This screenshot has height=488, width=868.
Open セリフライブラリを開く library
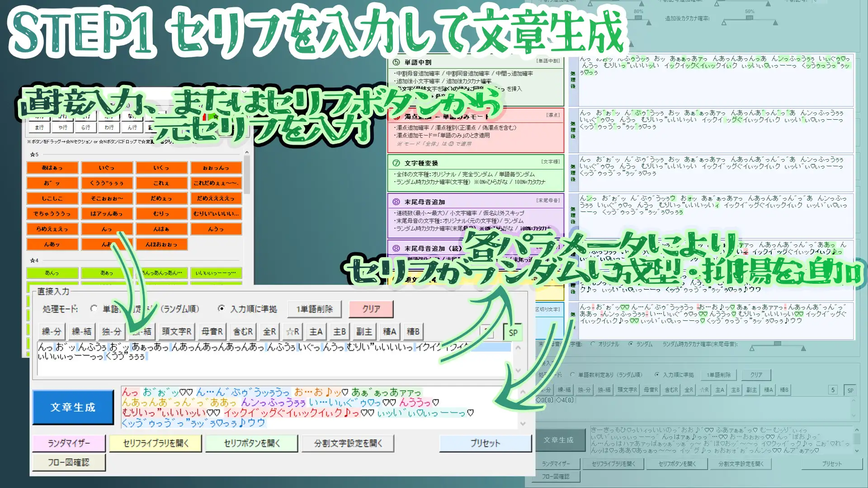click(155, 443)
